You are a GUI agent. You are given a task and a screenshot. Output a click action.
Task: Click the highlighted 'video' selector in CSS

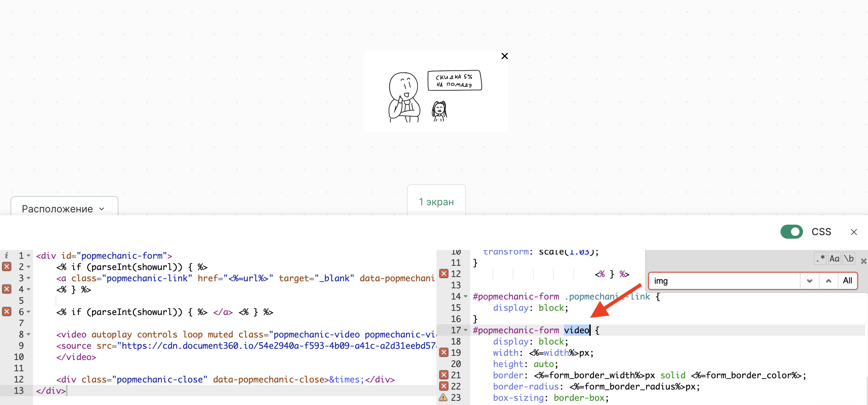[x=577, y=330]
